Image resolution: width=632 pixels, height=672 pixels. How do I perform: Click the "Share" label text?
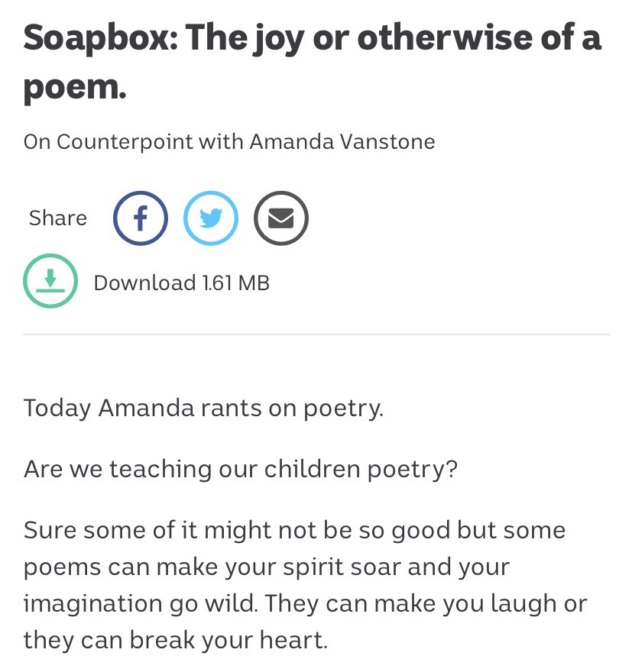pos(57,218)
